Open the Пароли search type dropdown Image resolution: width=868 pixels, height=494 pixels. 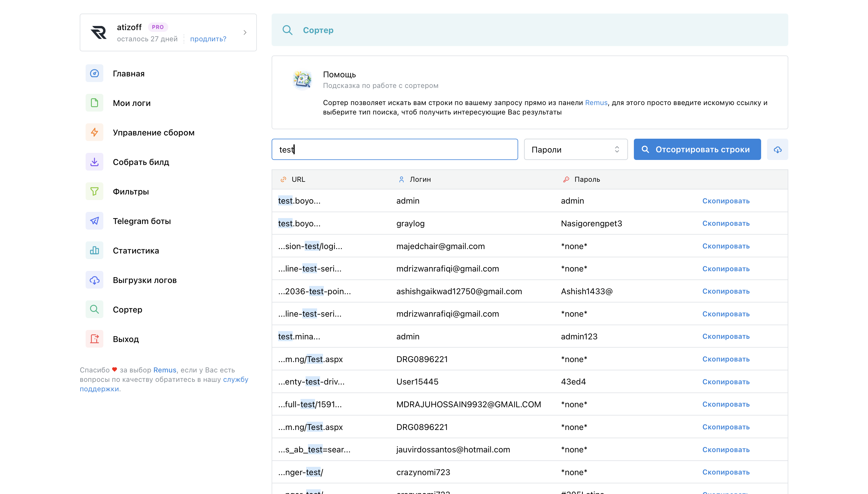click(576, 149)
